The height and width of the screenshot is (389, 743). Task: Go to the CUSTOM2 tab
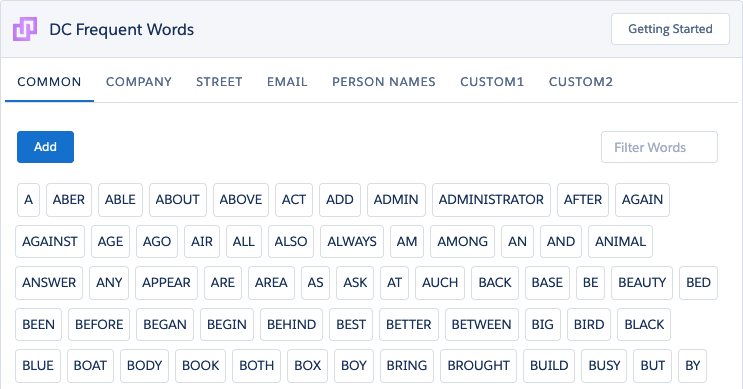(581, 82)
